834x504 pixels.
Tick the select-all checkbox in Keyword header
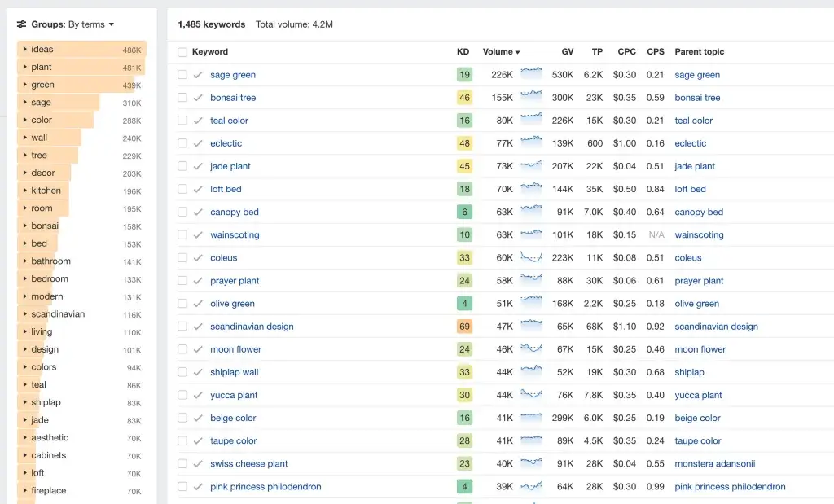tap(182, 52)
